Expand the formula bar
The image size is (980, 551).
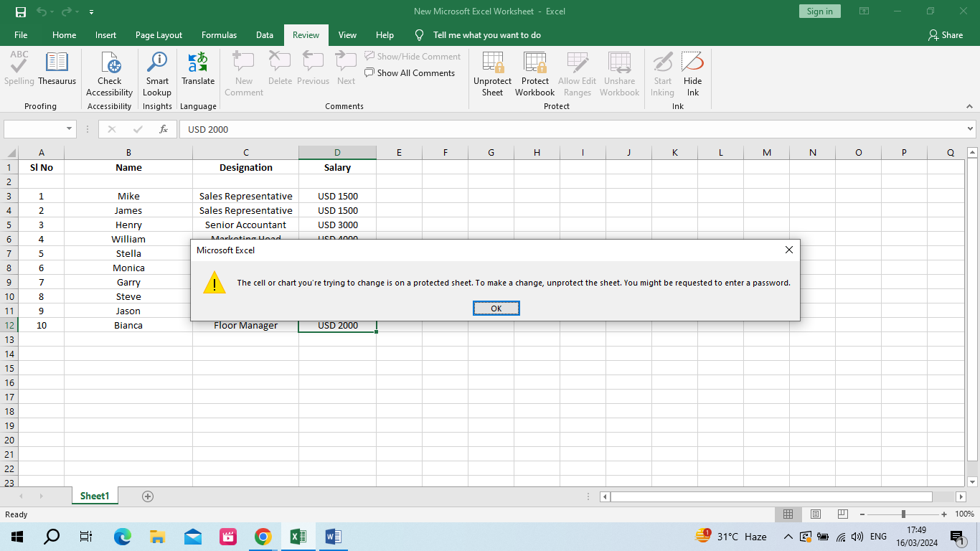click(971, 129)
